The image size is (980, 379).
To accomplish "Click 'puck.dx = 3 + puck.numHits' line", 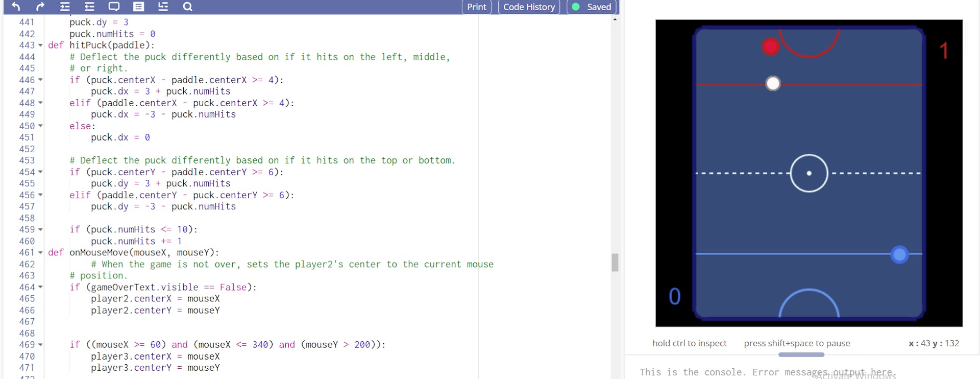I will click(x=161, y=91).
